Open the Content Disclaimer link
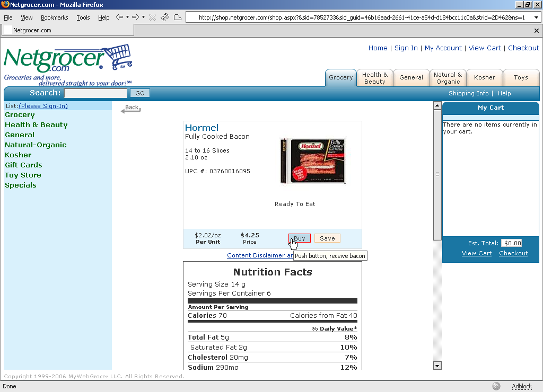543x392 pixels. (x=260, y=255)
